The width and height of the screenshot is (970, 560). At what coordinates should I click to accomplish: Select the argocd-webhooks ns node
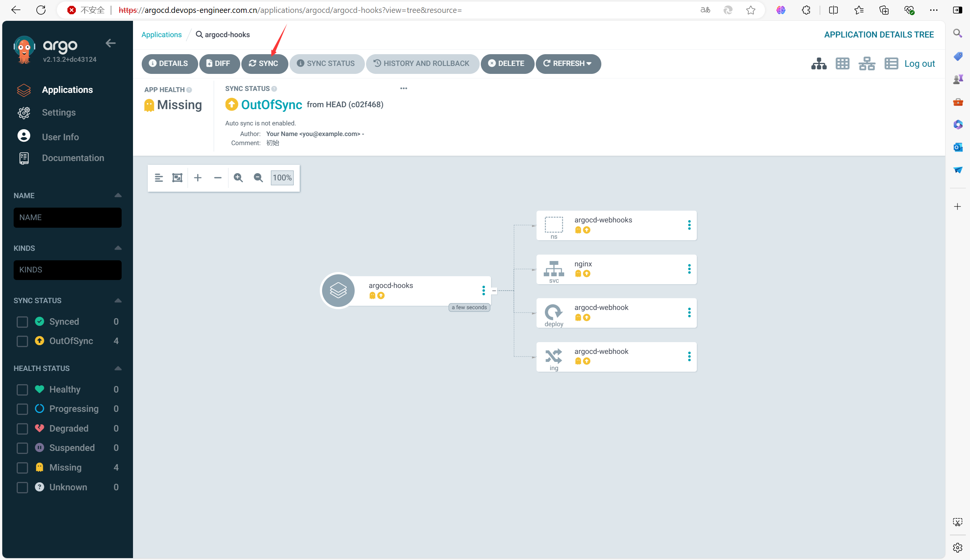coord(616,225)
